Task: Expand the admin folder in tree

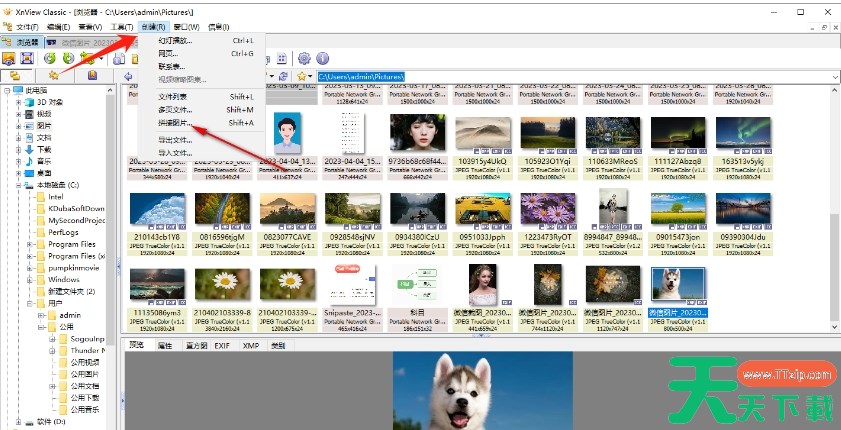Action: 40,315
